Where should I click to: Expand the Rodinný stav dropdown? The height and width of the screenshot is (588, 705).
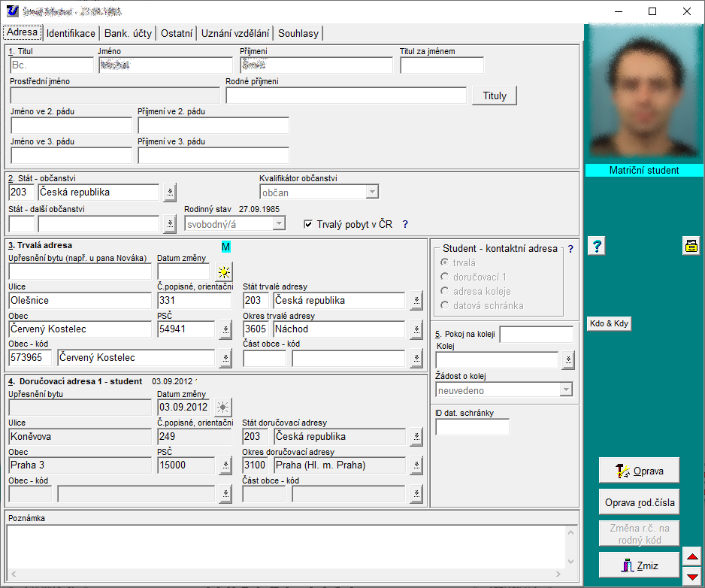pyautogui.click(x=280, y=223)
